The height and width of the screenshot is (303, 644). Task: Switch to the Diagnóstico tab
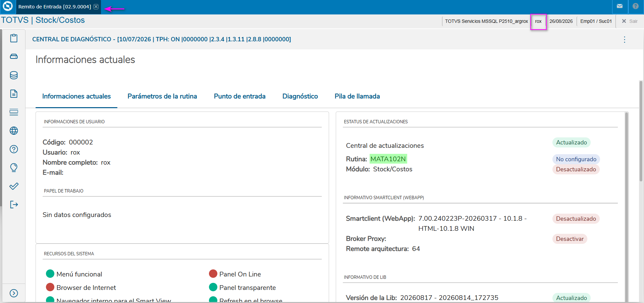[300, 96]
